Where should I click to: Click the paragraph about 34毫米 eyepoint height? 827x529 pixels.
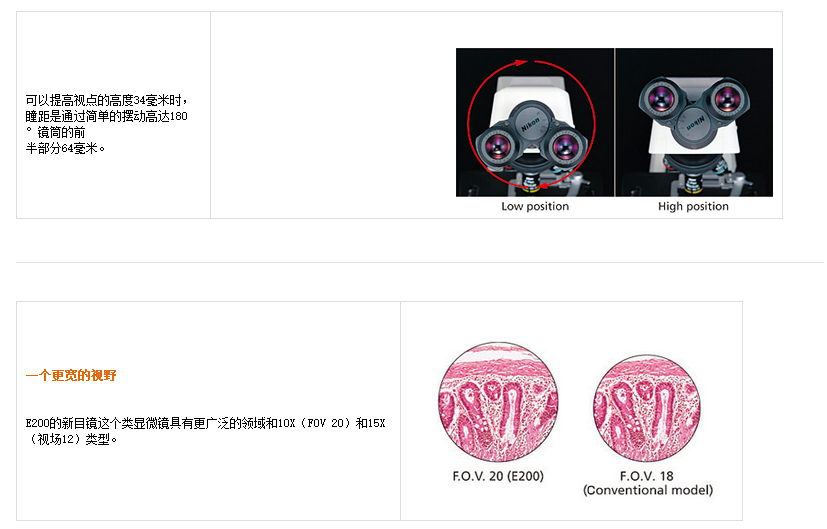click(x=107, y=124)
